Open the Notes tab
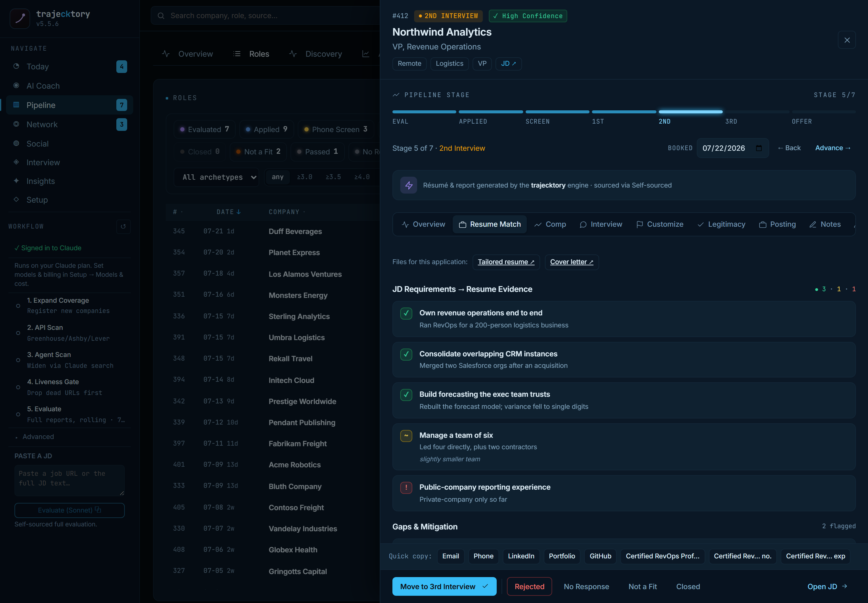 825,224
